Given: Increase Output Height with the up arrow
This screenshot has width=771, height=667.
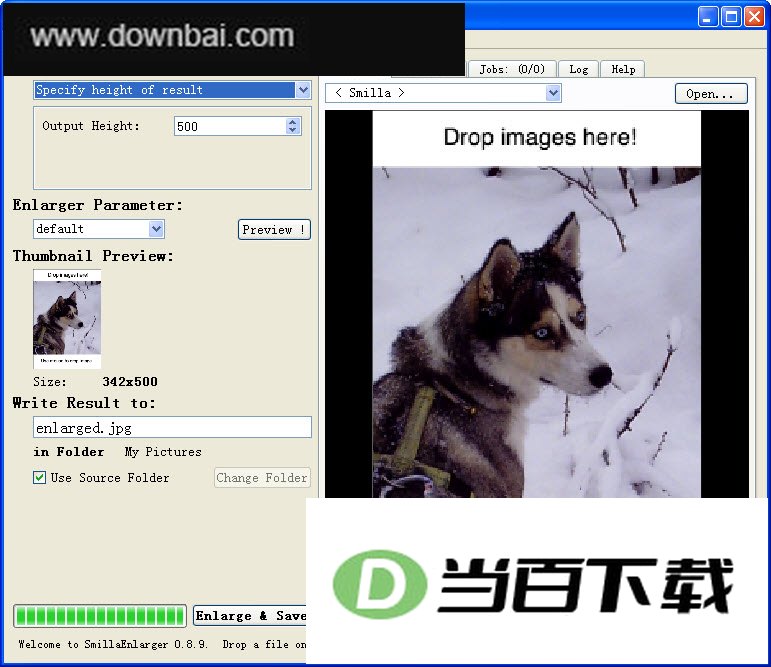Looking at the screenshot, I should coord(293,122).
